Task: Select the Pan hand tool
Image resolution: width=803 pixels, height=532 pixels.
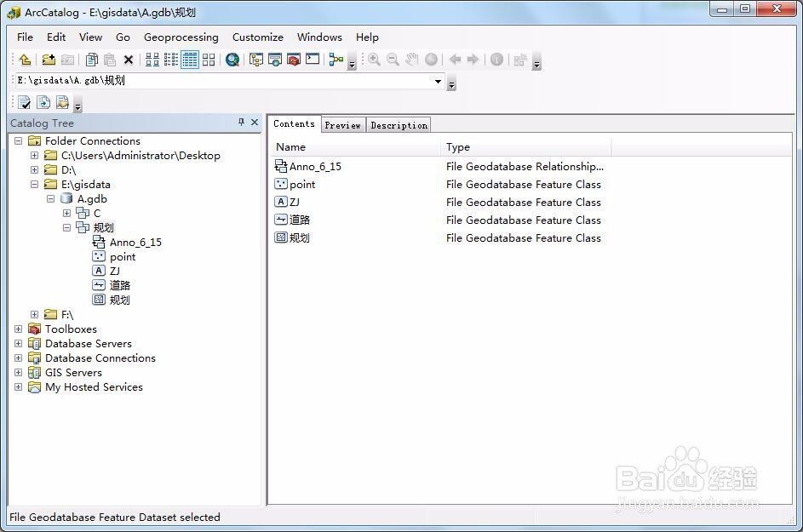Action: click(412, 60)
